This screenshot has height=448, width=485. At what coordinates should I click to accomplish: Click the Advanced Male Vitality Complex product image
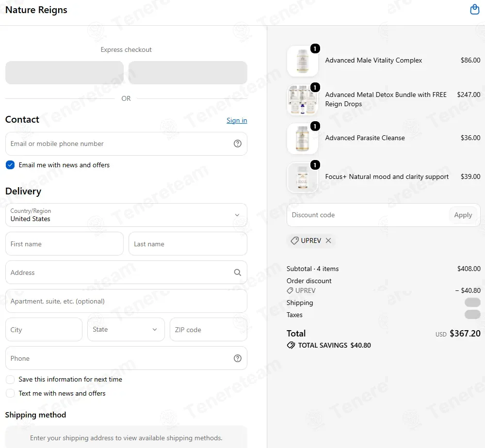pyautogui.click(x=303, y=61)
